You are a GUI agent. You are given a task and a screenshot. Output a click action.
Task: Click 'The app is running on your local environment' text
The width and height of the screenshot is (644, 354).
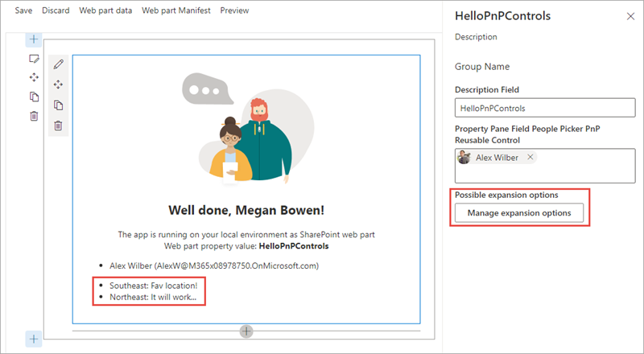246,234
